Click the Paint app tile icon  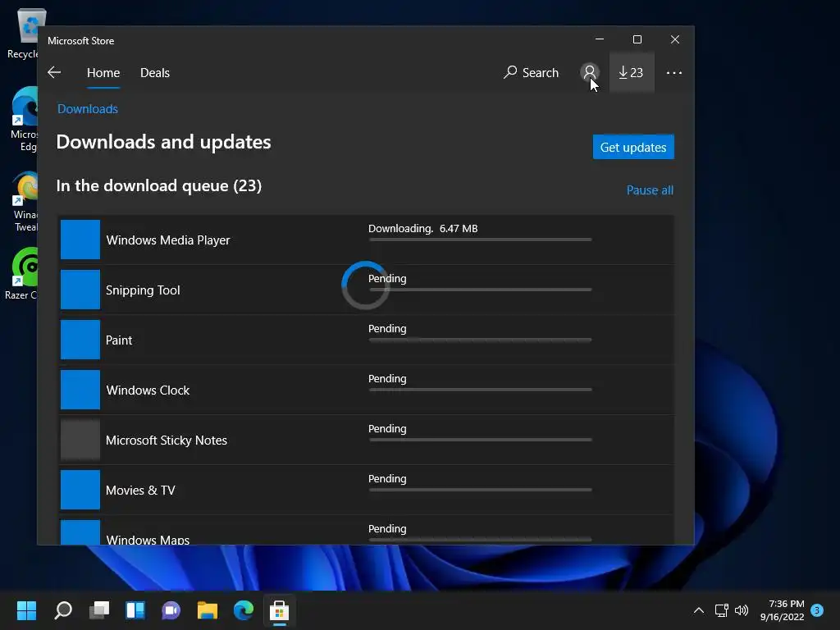coord(80,340)
